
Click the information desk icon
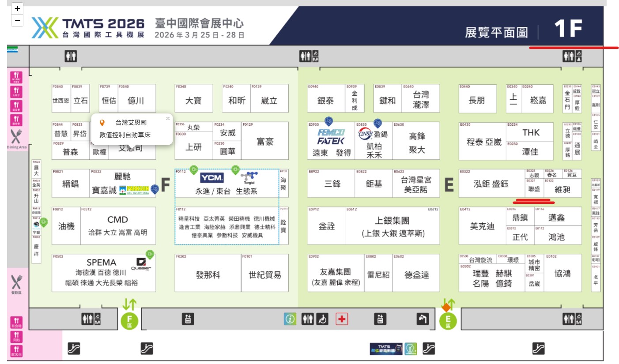[x=290, y=319]
